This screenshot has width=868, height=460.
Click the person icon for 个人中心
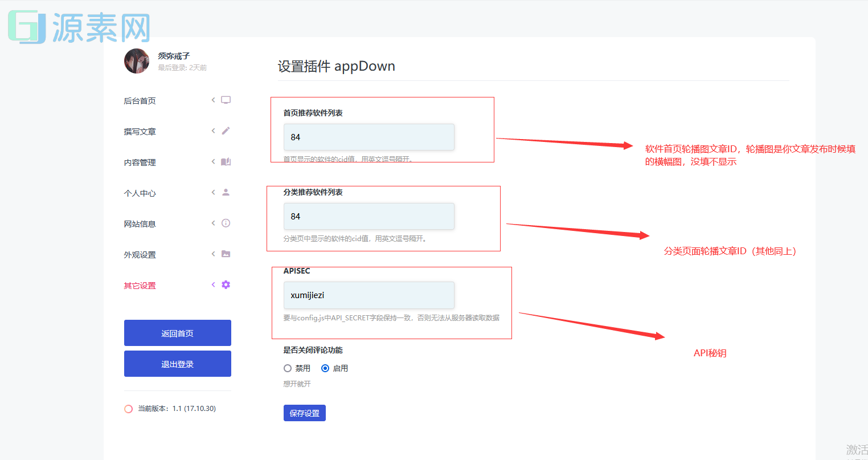coord(226,192)
